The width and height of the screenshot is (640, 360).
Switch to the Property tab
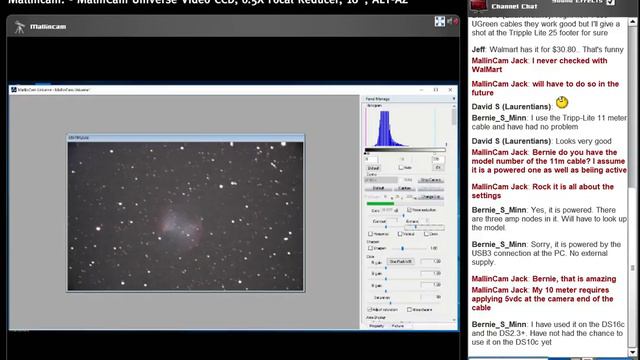tap(376, 326)
